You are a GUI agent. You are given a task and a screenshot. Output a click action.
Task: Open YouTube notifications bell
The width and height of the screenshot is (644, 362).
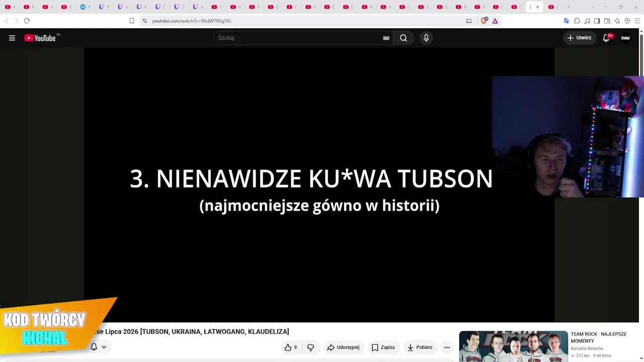tap(607, 38)
